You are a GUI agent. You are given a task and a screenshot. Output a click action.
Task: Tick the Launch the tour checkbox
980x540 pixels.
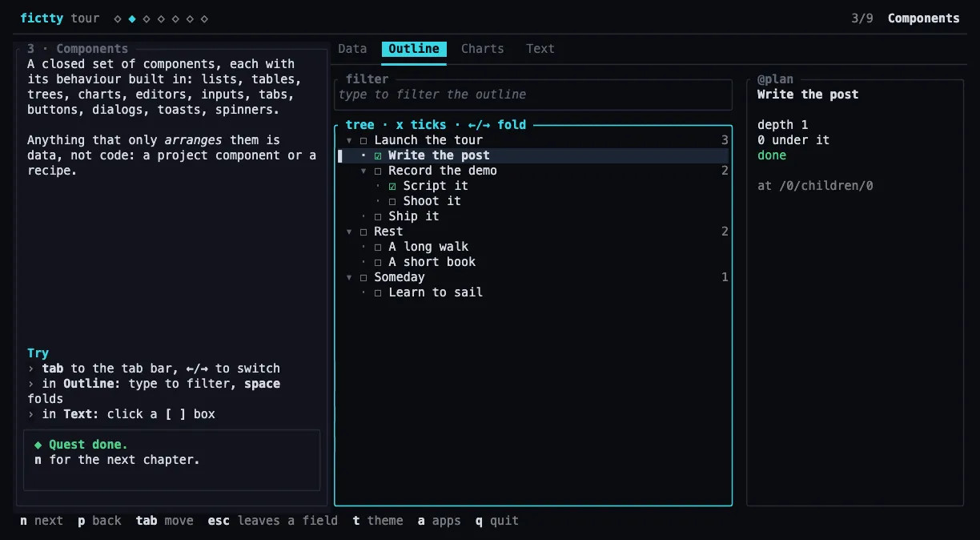(x=363, y=140)
